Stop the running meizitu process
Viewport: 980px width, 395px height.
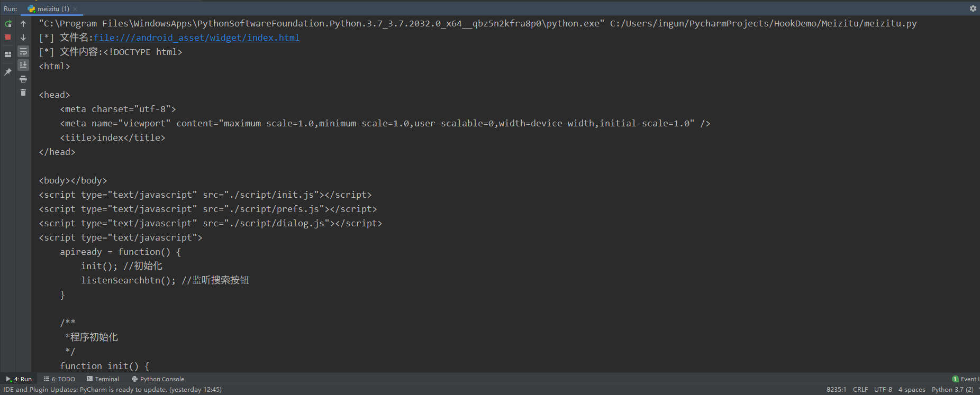point(8,38)
